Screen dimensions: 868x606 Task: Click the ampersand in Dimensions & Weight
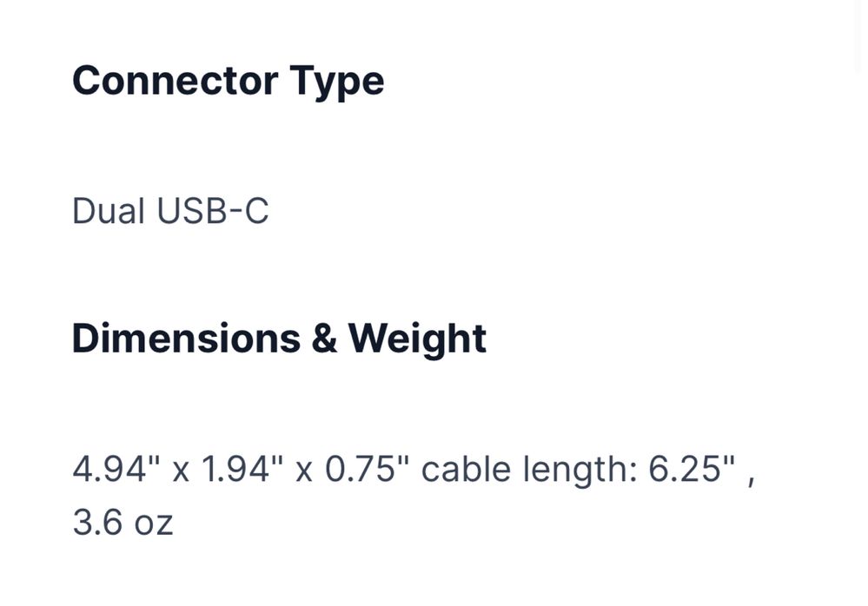tap(324, 339)
